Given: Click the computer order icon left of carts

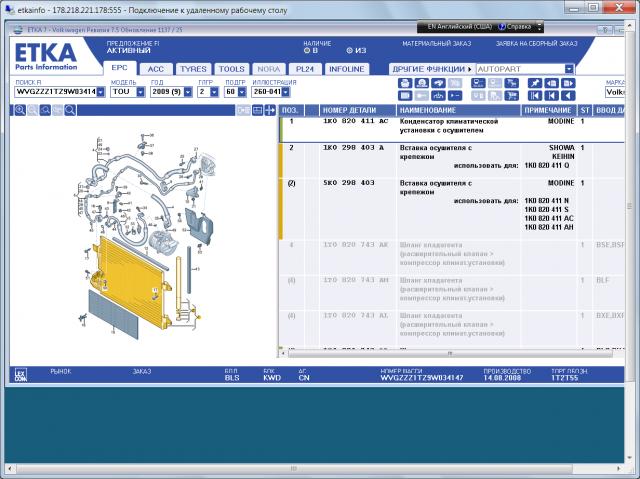Looking at the screenshot, I should (478, 83).
